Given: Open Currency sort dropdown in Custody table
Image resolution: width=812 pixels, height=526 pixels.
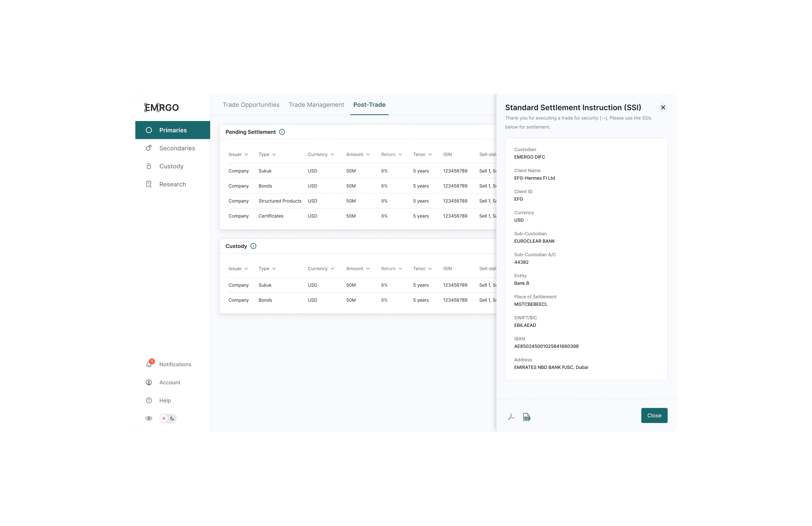Looking at the screenshot, I should (x=332, y=269).
